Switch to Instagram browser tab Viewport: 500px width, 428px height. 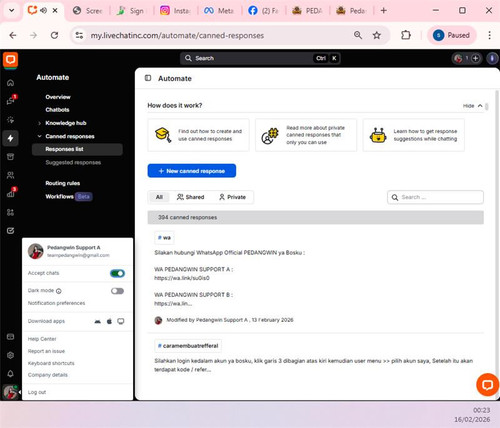tap(175, 11)
